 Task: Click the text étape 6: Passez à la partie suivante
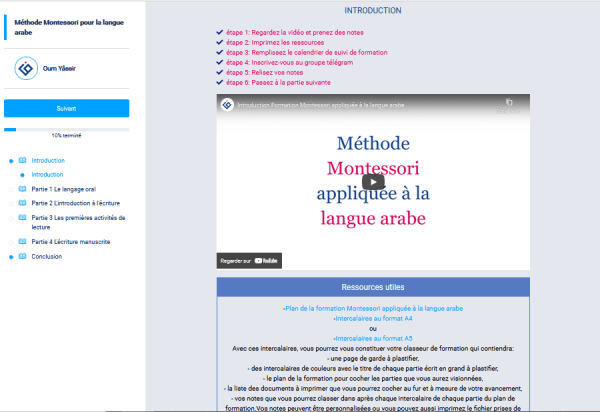(x=278, y=82)
